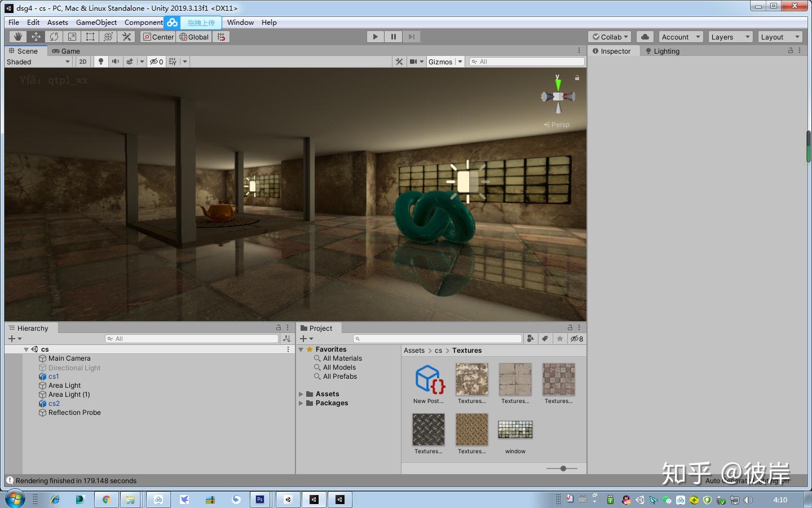Open the Shaded draw mode dropdown
The image size is (812, 508).
click(x=38, y=62)
